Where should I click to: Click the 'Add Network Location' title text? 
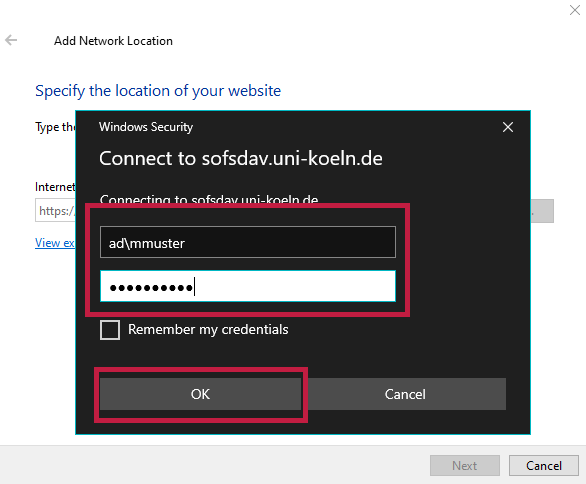click(x=113, y=41)
